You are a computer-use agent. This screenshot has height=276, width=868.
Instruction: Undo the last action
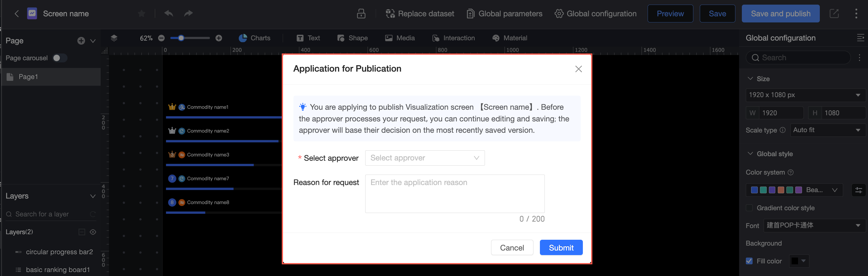pyautogui.click(x=169, y=14)
